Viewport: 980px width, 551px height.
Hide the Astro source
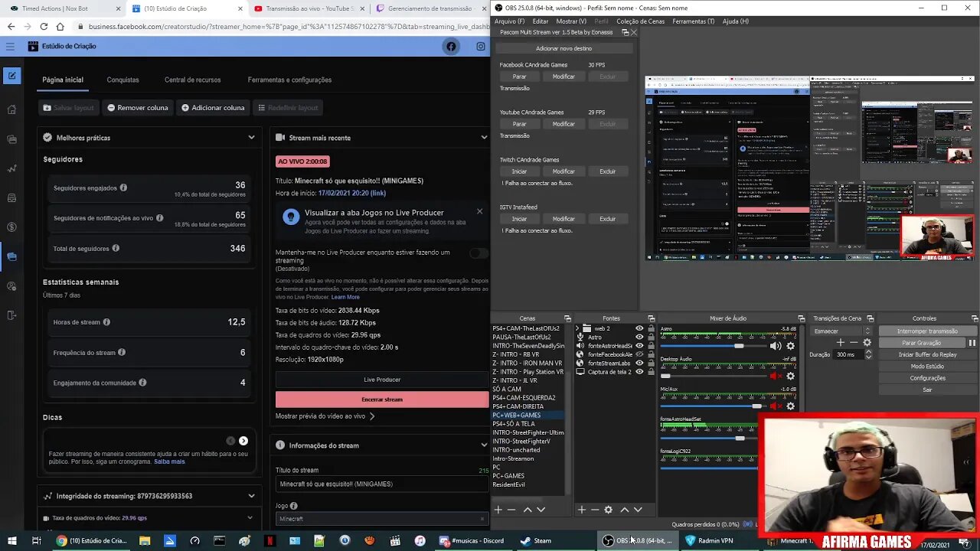(639, 337)
